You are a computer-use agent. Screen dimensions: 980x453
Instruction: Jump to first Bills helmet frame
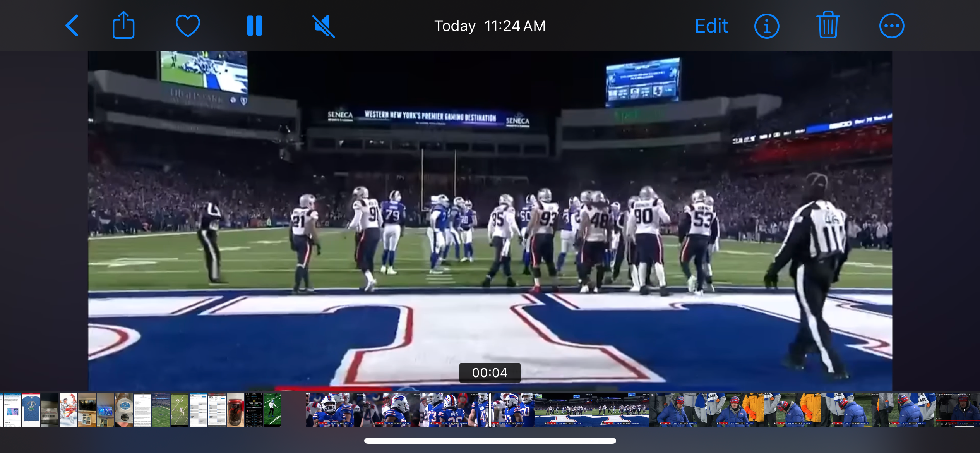[333, 410]
